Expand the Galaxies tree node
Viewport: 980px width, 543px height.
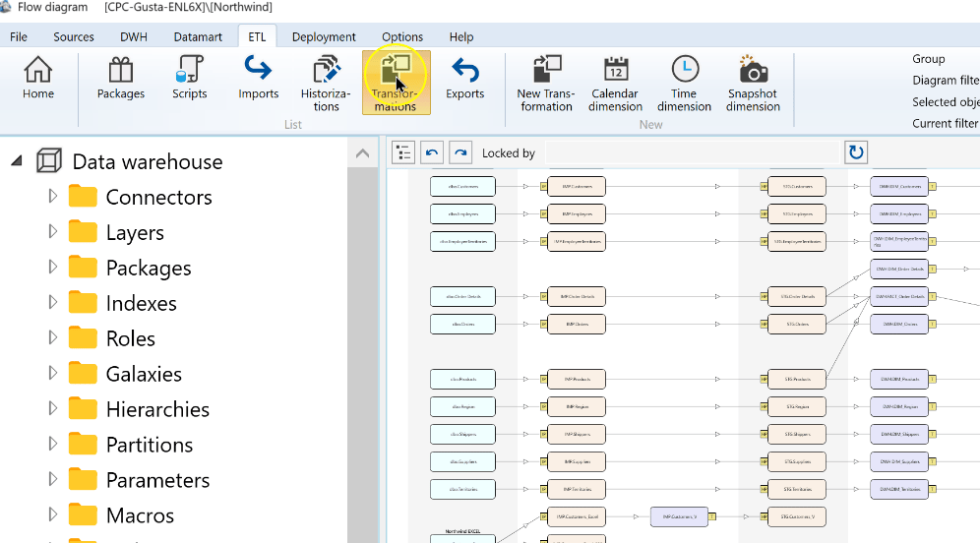(52, 373)
